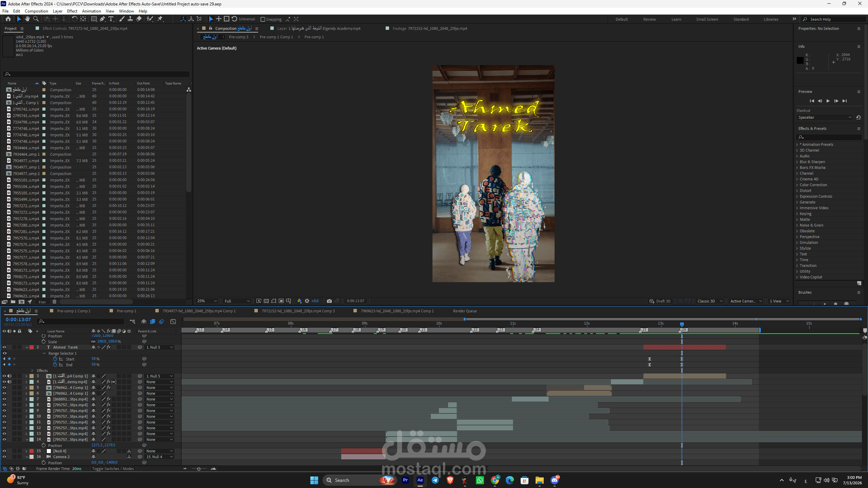Screen dimensions: 868x488
Task: Switch to the Standard workspace
Action: point(741,19)
